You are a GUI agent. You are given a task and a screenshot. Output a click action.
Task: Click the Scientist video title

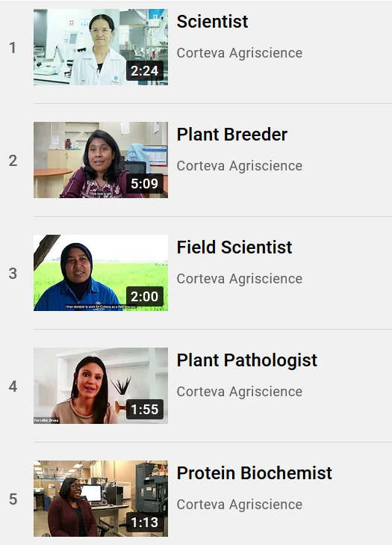[x=212, y=22]
